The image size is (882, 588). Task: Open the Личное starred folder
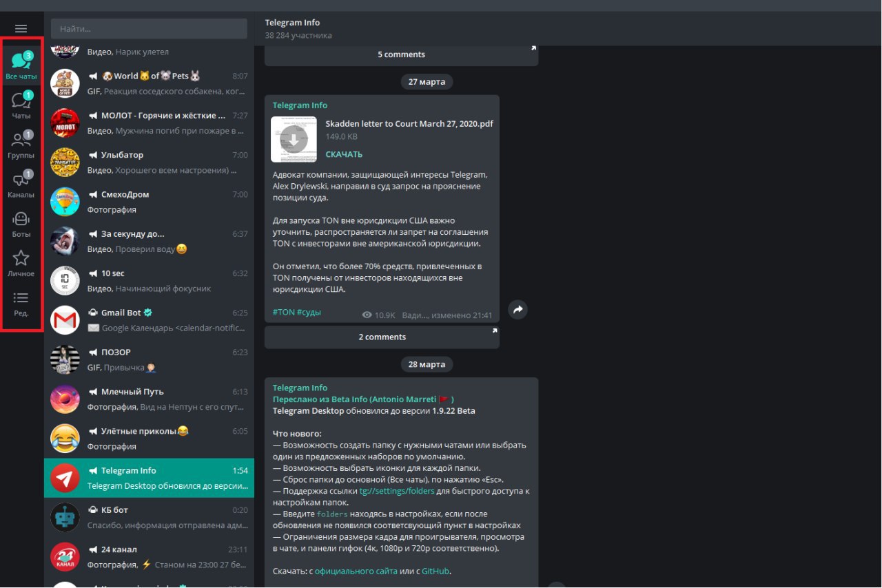[21, 263]
